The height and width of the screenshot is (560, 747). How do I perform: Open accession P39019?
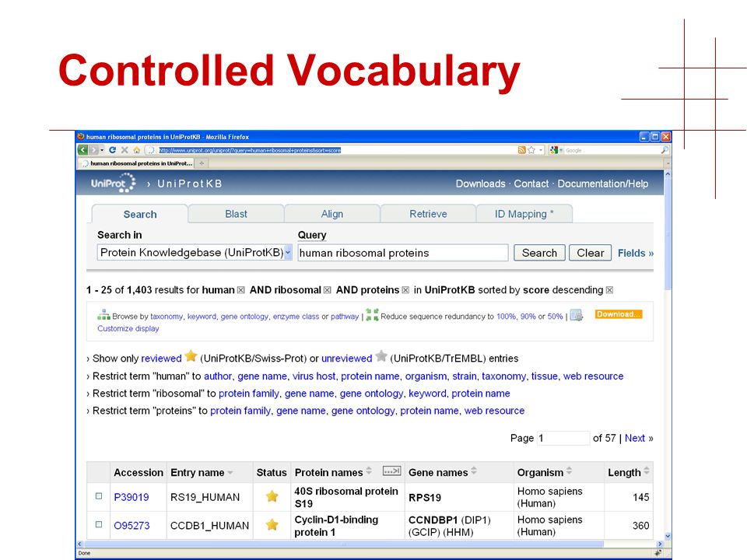[131, 497]
